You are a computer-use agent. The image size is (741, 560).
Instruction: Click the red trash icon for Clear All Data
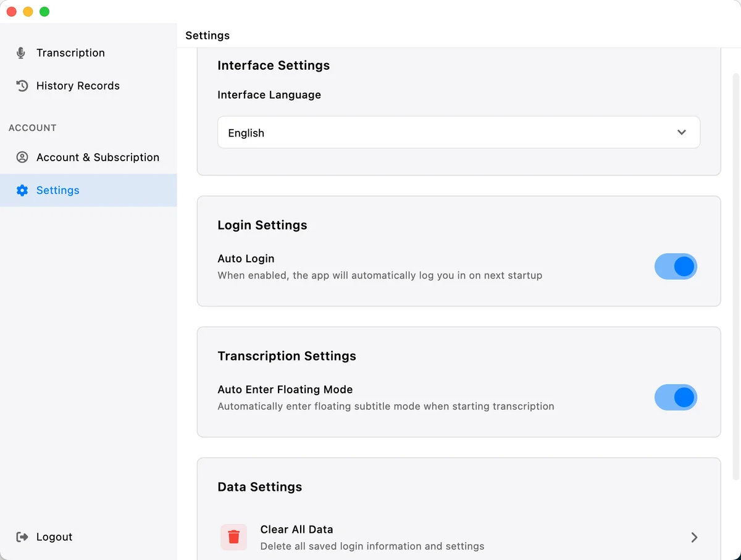pyautogui.click(x=233, y=537)
